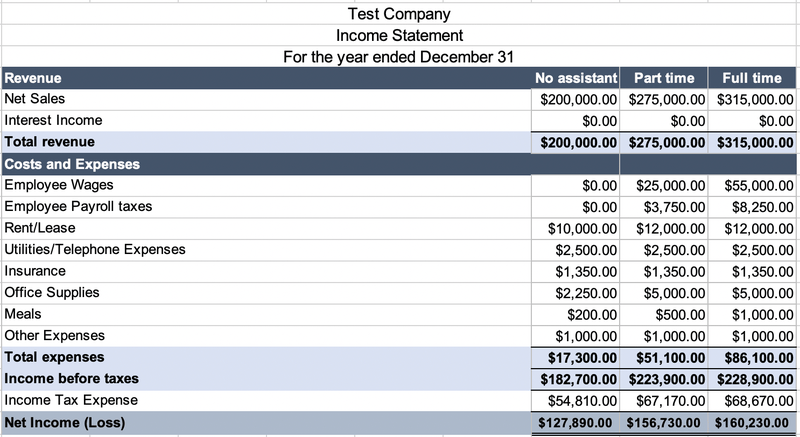This screenshot has width=800, height=437.
Task: Click the 'Total revenue' row label
Action: (x=266, y=142)
